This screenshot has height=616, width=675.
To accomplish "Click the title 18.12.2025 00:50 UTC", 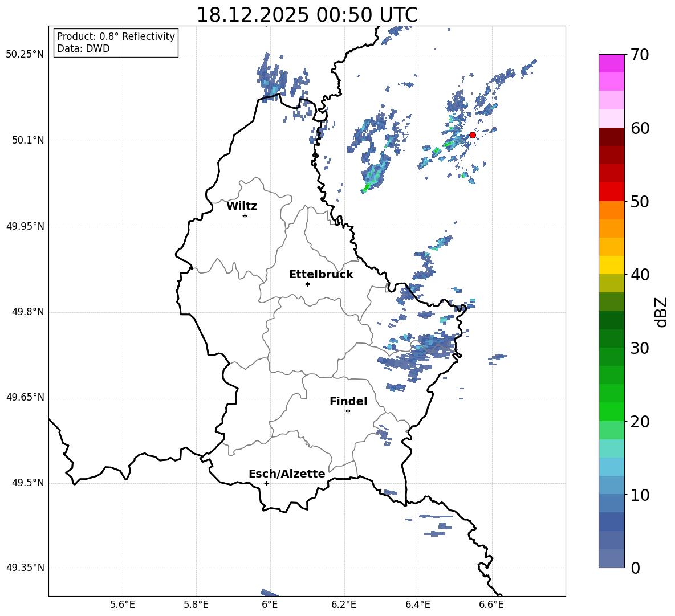I will 307,15.
